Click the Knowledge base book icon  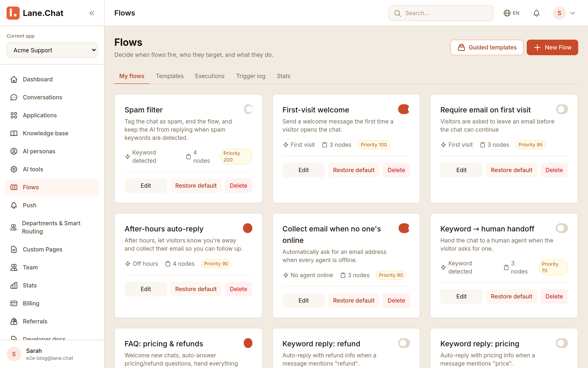[x=14, y=133]
